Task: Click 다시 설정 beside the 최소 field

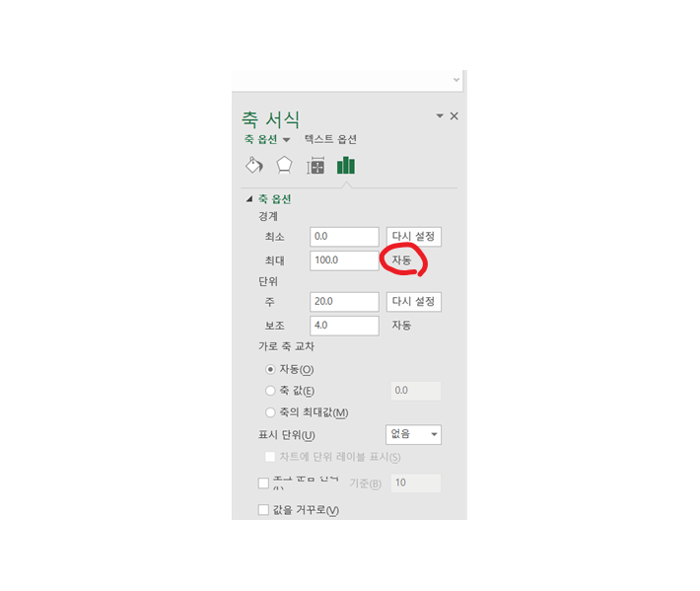Action: tap(414, 237)
